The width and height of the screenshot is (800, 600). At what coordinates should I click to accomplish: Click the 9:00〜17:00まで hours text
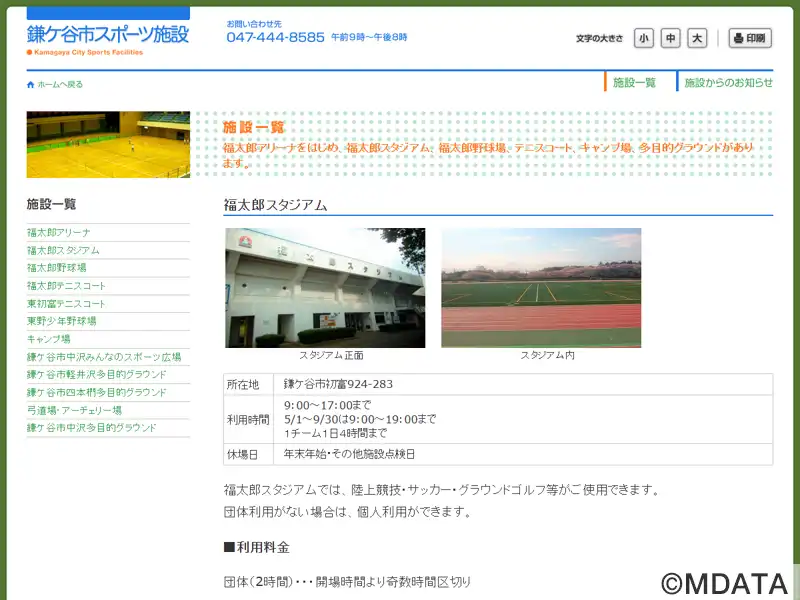pos(328,406)
